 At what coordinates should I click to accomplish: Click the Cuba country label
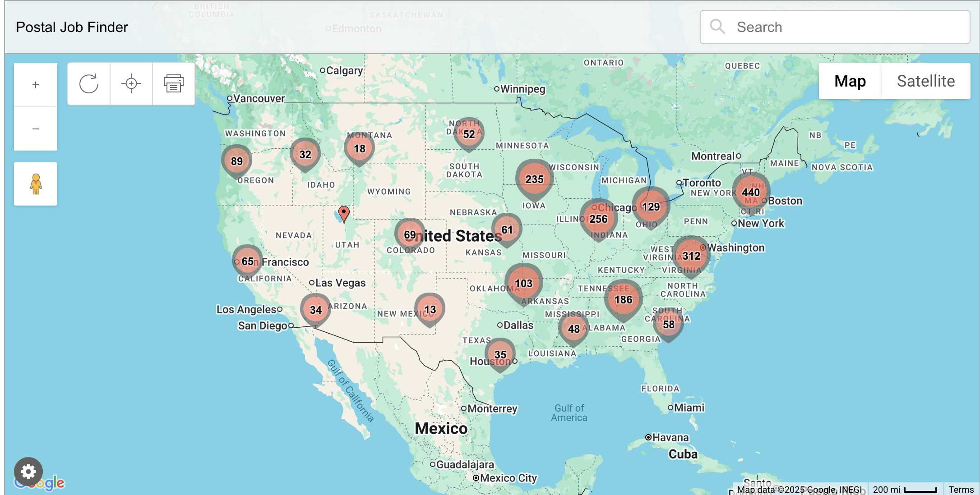point(683,454)
